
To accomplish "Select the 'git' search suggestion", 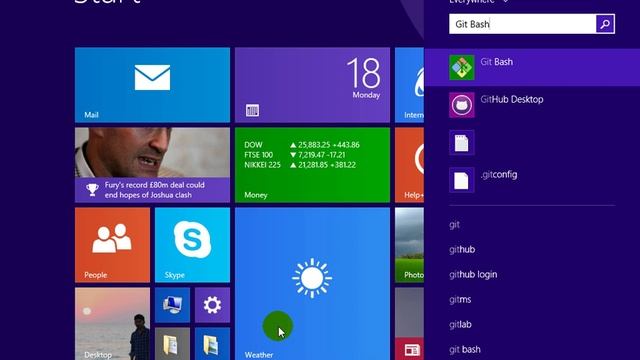I will 454,225.
